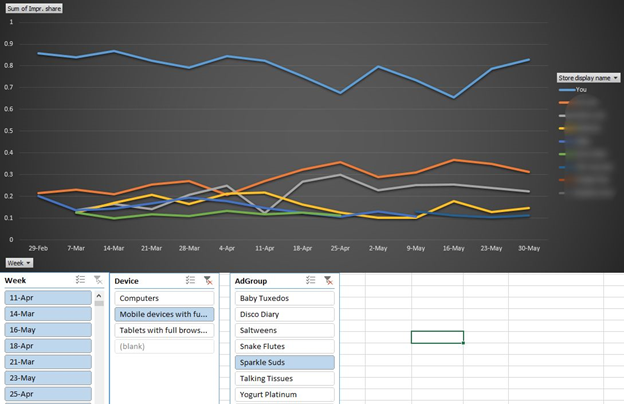Viewport: 624px width, 404px height.
Task: Click the orange legend line swatch
Action: 565,102
